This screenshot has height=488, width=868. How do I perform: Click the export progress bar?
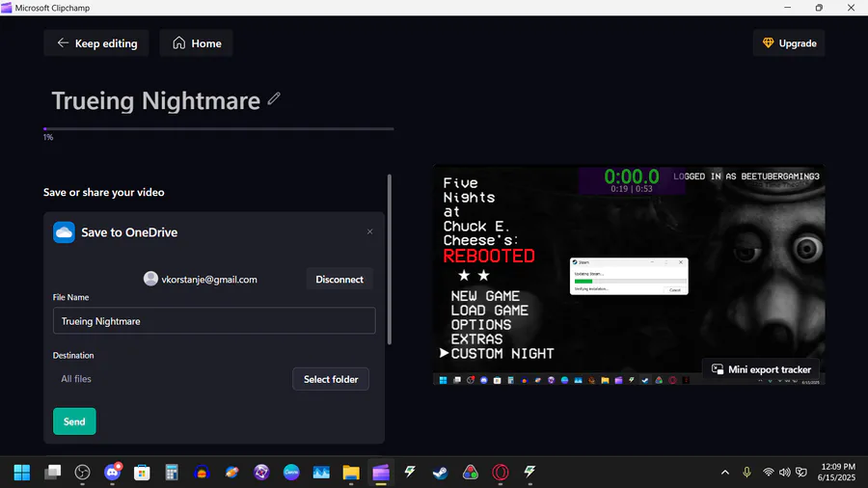(219, 129)
